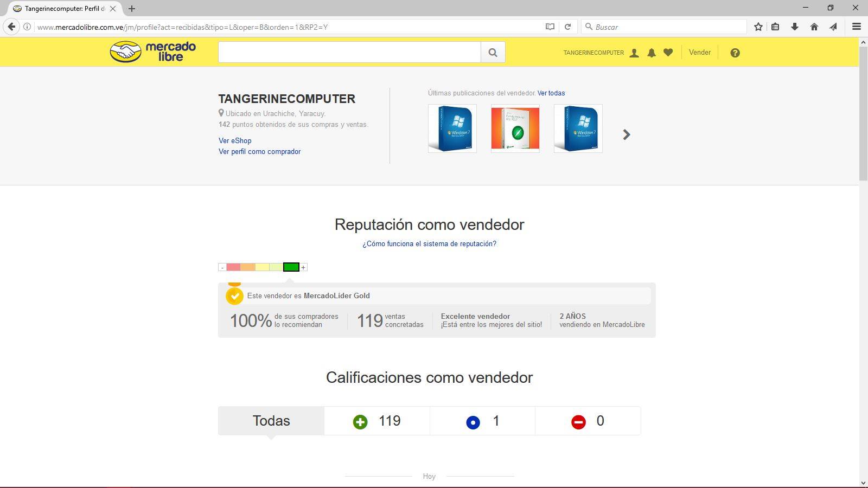
Task: Open ¿Cómo funciona el sistema de reputación? link
Action: [x=429, y=244]
